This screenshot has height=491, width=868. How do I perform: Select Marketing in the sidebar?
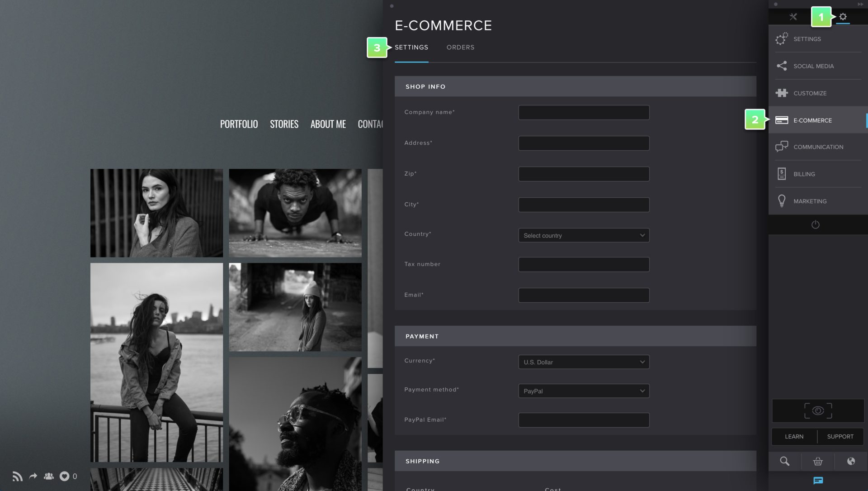click(x=818, y=201)
